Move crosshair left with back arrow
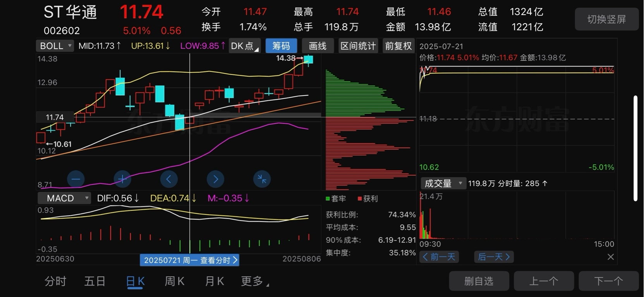The image size is (644, 297). [x=169, y=179]
